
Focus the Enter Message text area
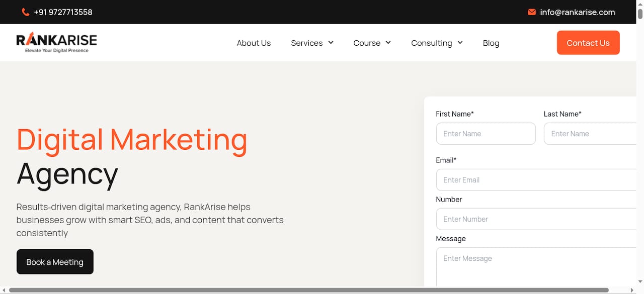[536, 267]
